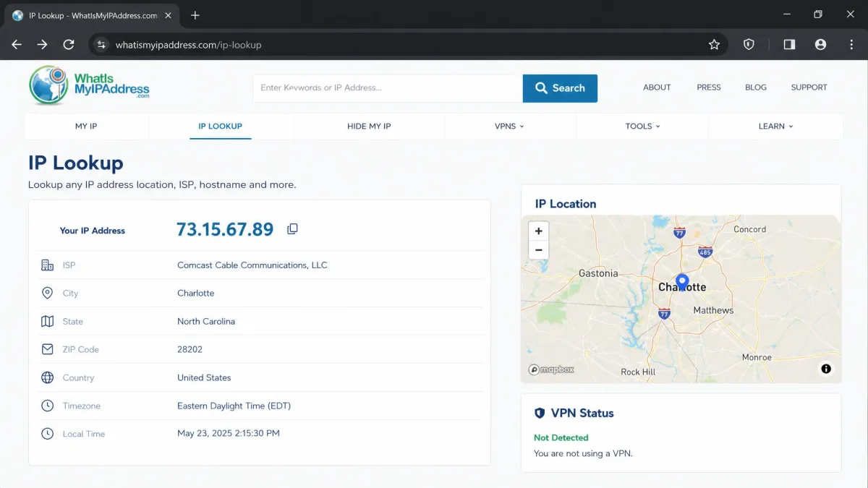Select the IP address 73.15.67.89

225,229
